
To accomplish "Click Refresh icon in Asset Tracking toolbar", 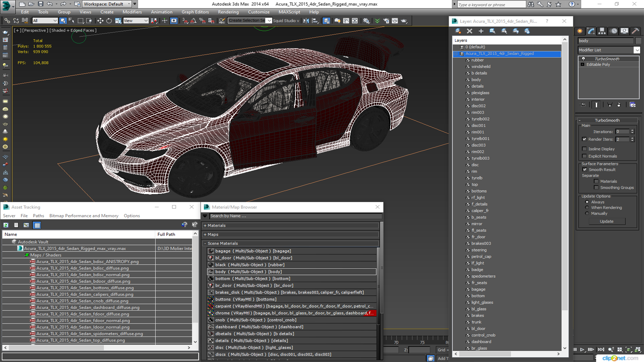I will point(6,225).
